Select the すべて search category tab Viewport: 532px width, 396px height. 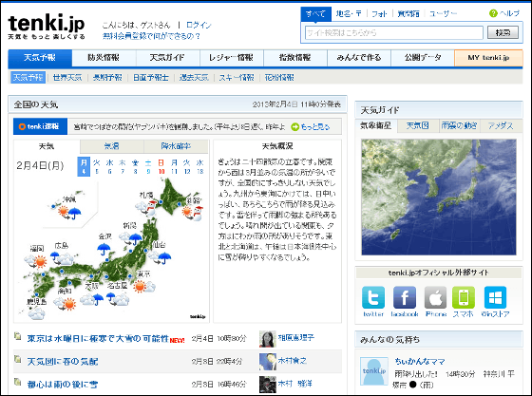315,14
